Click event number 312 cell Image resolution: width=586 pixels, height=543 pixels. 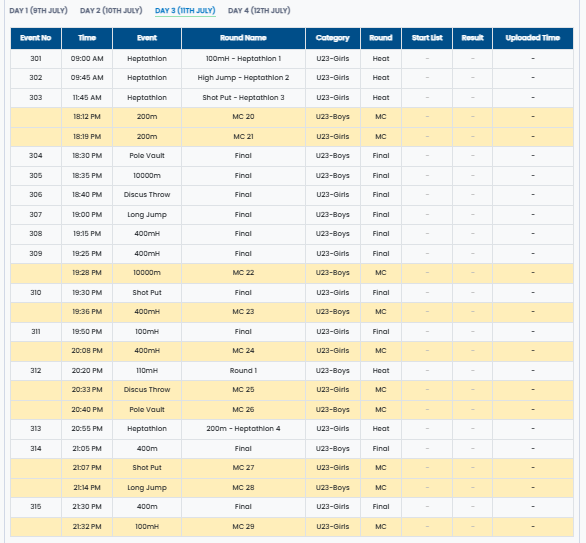click(36, 371)
